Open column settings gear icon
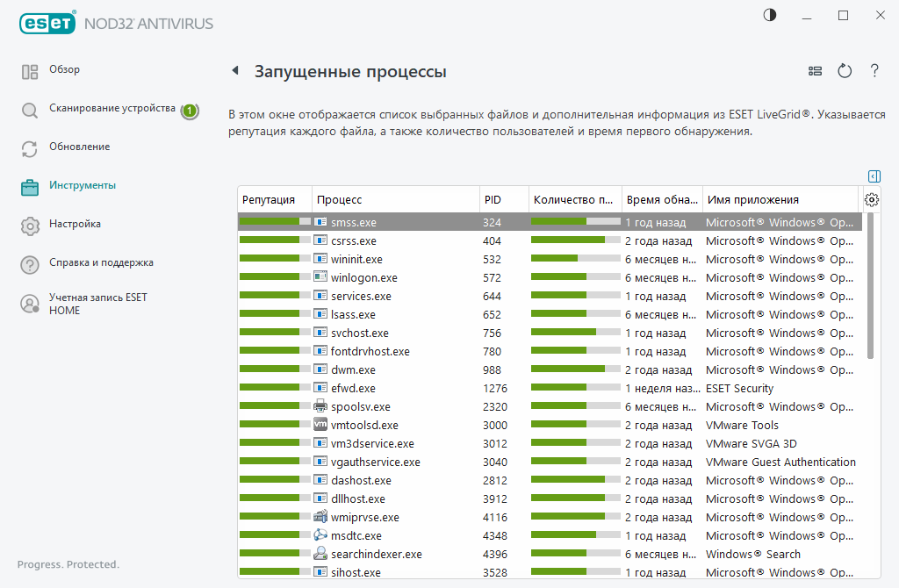899x588 pixels. tap(872, 199)
